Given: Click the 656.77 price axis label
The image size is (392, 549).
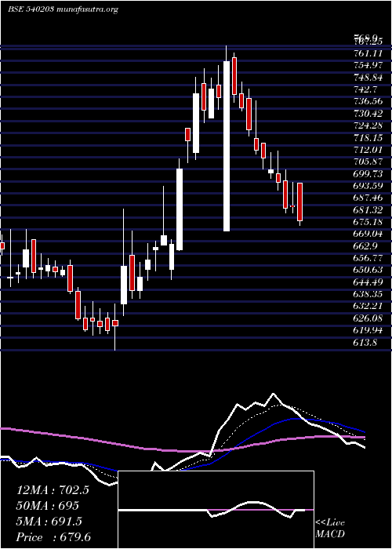Looking at the screenshot, I should click(x=368, y=257).
